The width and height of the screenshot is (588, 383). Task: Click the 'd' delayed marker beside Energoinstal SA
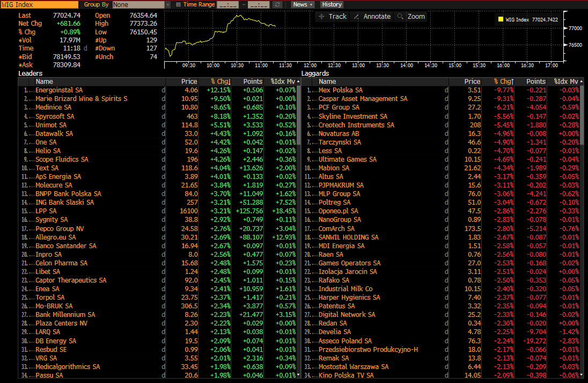point(164,90)
